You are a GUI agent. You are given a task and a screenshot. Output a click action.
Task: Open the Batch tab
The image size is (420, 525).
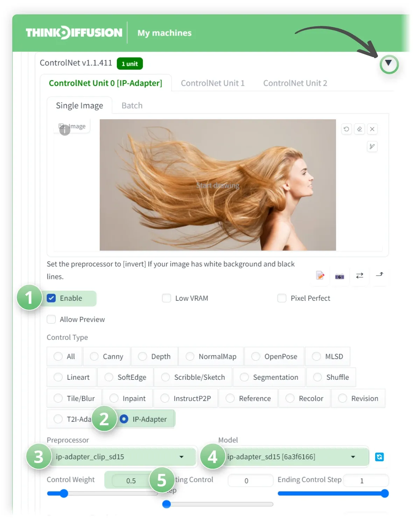pyautogui.click(x=132, y=106)
